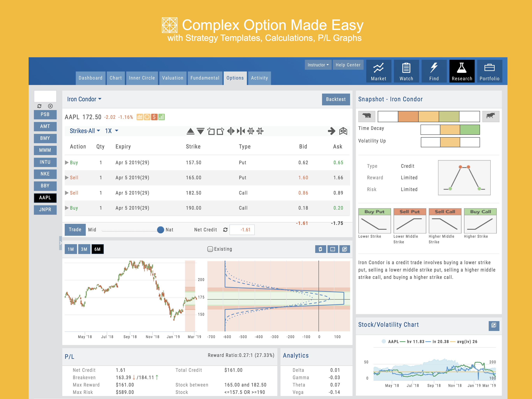Click the shift strikes up triangle icon
This screenshot has width=532, height=399.
(x=190, y=131)
